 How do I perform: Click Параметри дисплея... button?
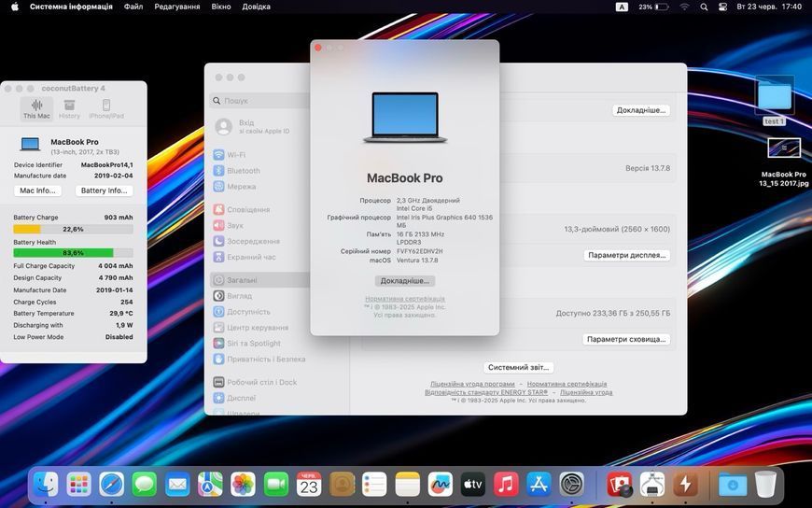627,255
